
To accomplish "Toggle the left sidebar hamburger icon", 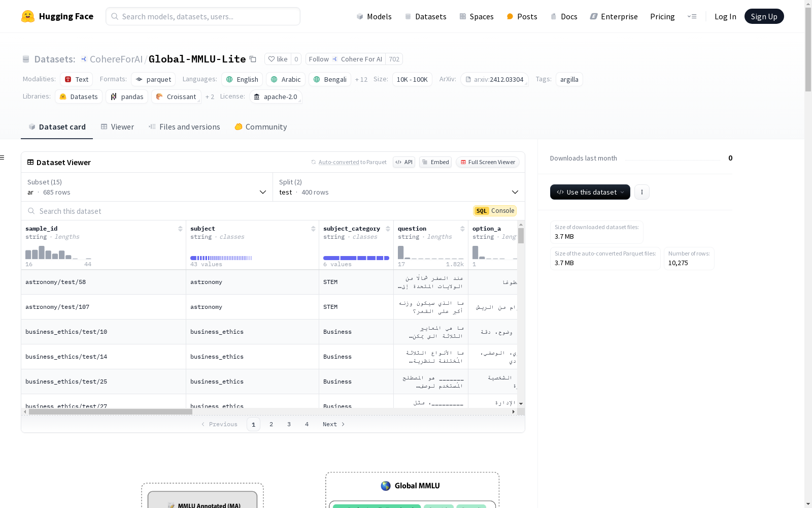I will click(x=2, y=157).
